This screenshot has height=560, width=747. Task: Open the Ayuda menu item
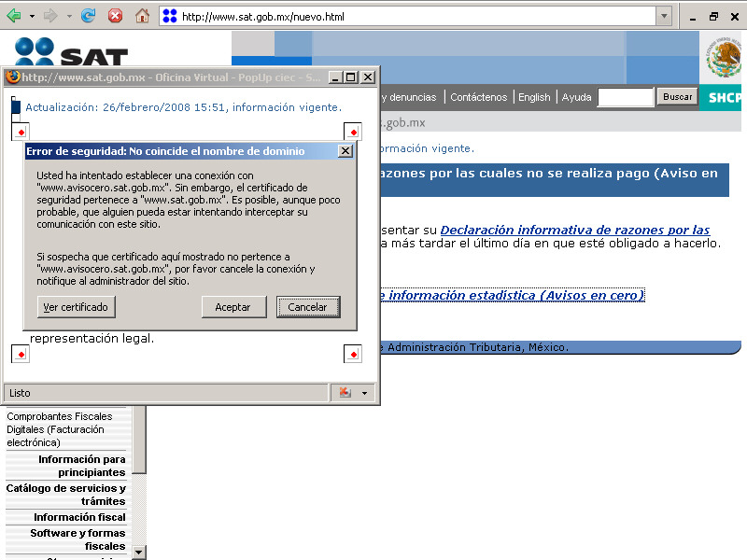point(576,97)
